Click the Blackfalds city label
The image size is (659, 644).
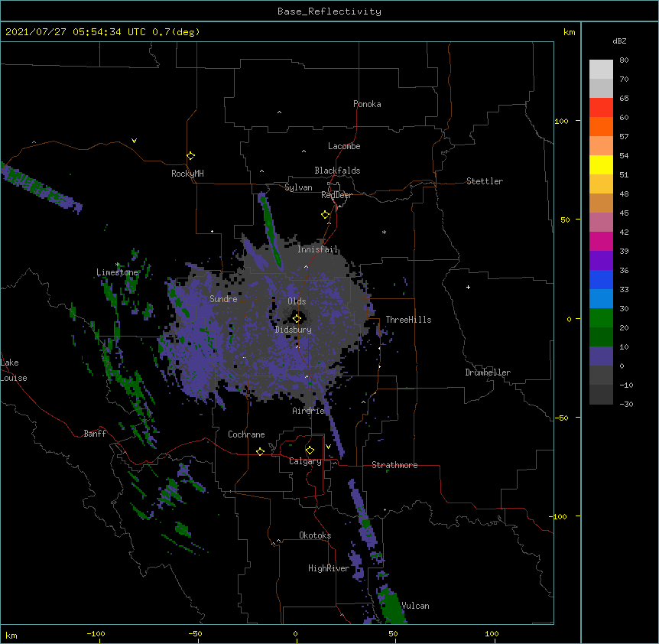click(x=337, y=171)
